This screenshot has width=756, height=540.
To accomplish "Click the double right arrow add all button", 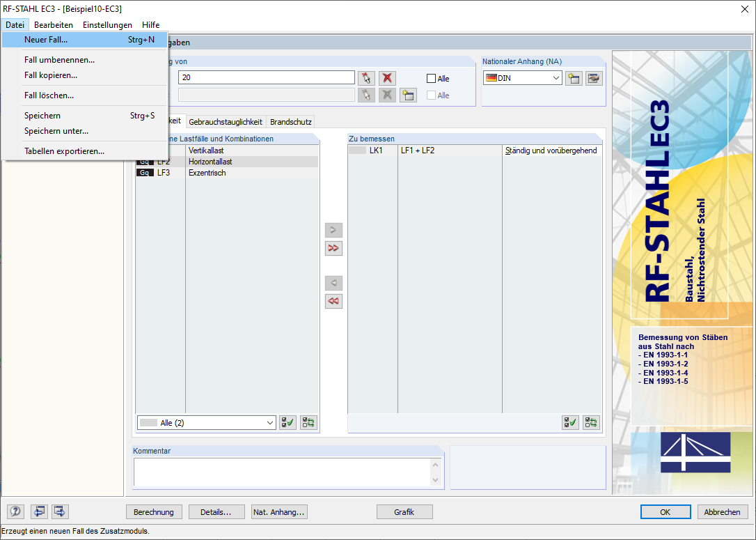I will point(333,248).
